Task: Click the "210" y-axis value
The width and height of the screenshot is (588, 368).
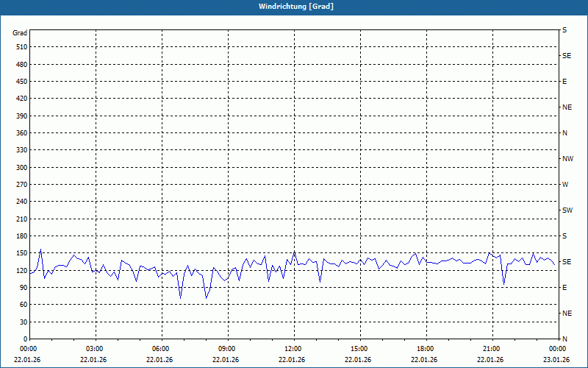Action: [22, 219]
